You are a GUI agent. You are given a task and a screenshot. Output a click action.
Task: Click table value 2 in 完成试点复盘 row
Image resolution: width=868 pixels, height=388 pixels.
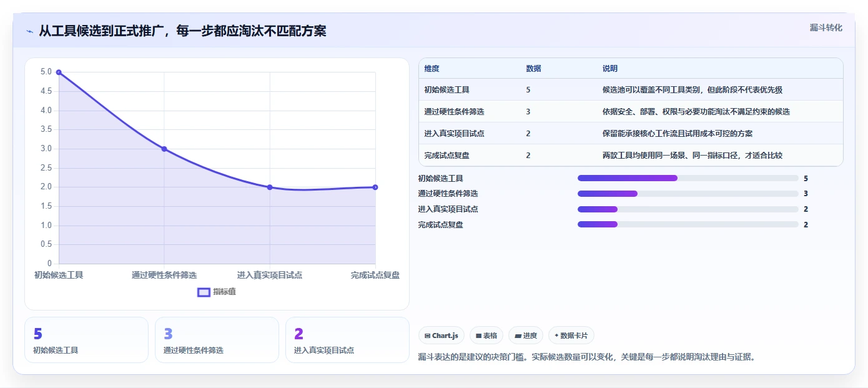528,156
